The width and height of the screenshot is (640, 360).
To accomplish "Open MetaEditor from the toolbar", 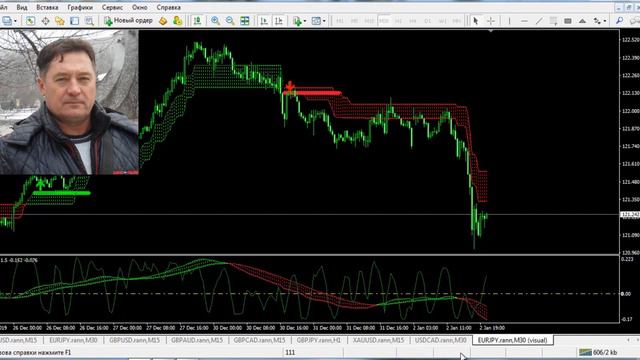I will [x=163, y=21].
